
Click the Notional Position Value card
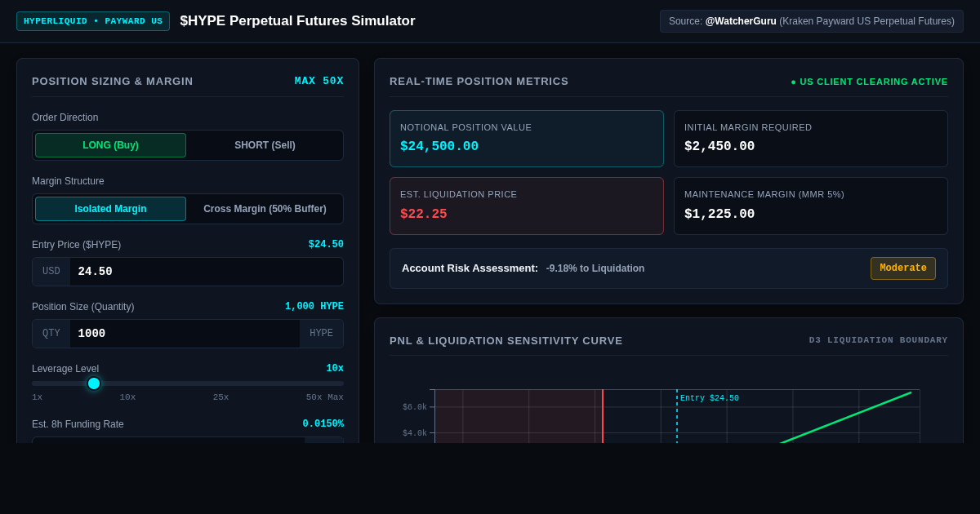point(527,139)
